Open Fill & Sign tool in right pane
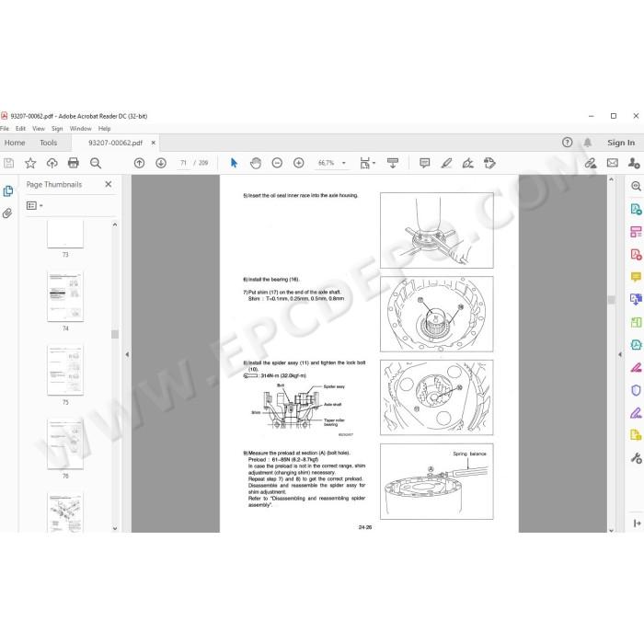Viewport: 644px width, 644px height. tap(636, 412)
